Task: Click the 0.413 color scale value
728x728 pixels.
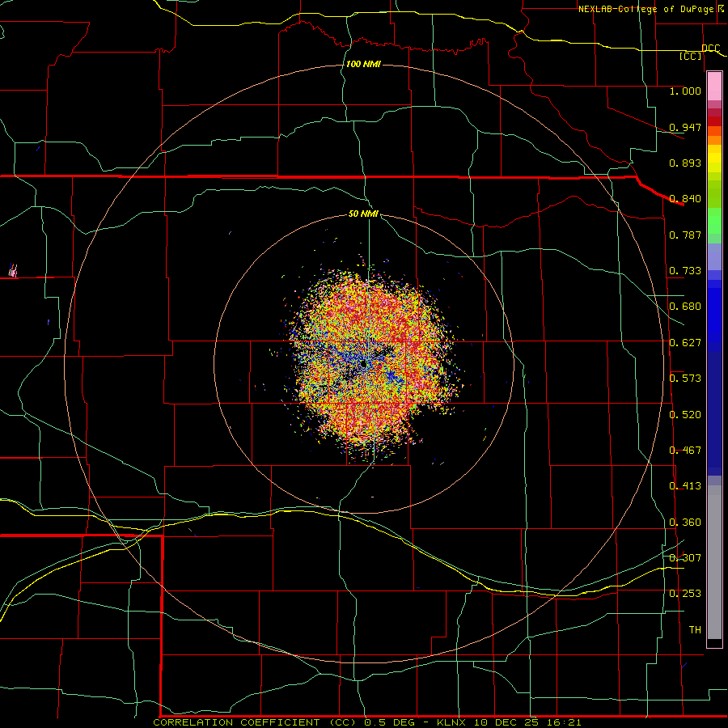Action: tap(685, 486)
